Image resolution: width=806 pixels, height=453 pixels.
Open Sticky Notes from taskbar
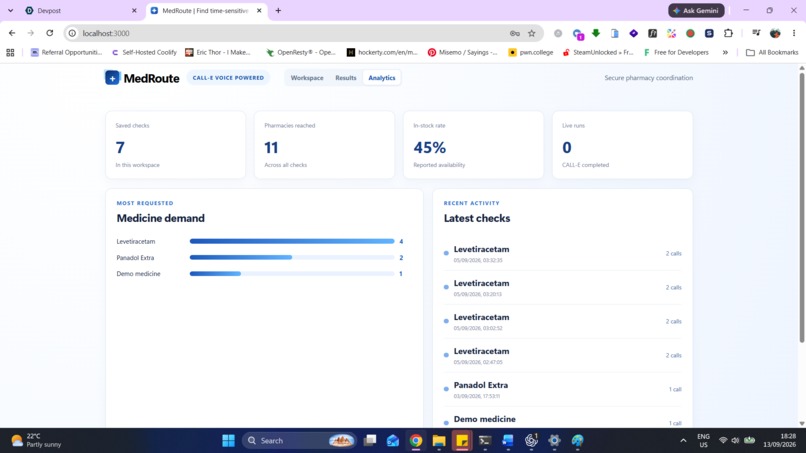(462, 441)
